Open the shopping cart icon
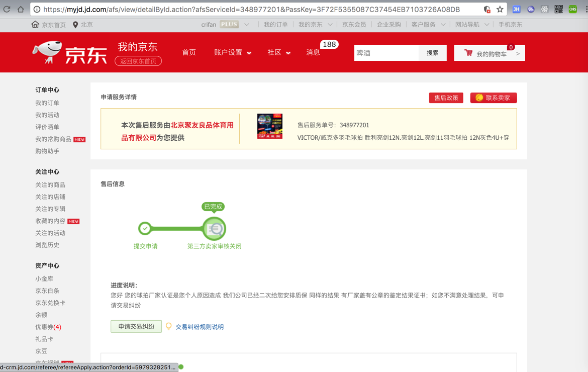 tap(468, 53)
